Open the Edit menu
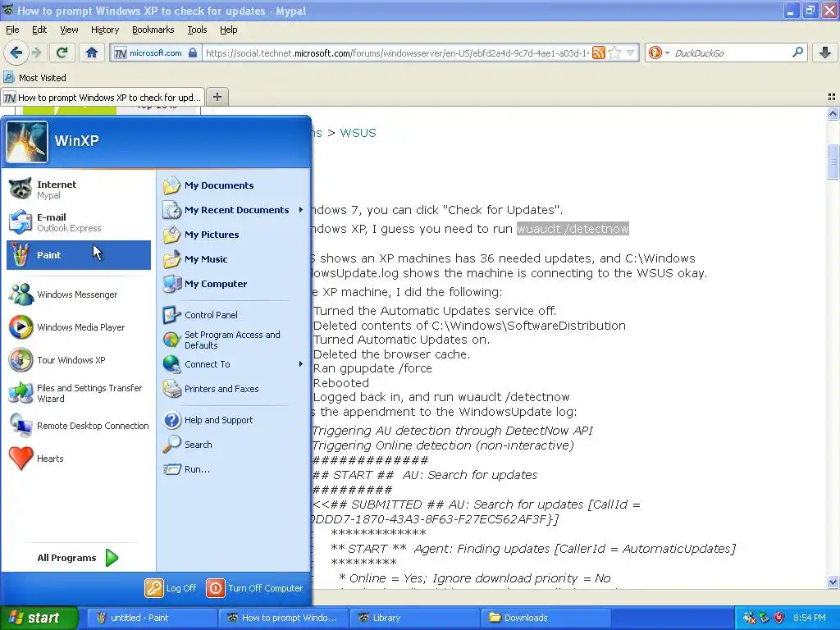840x630 pixels. (x=39, y=30)
